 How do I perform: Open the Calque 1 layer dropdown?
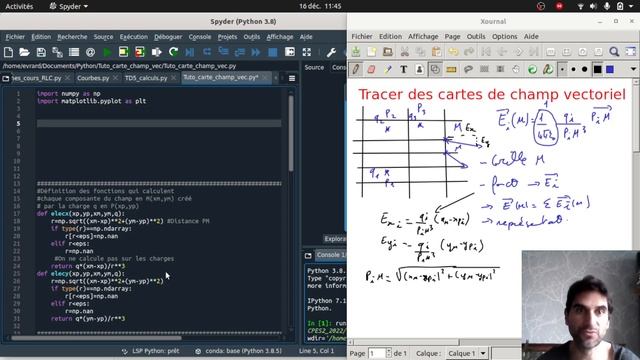pyautogui.click(x=467, y=353)
